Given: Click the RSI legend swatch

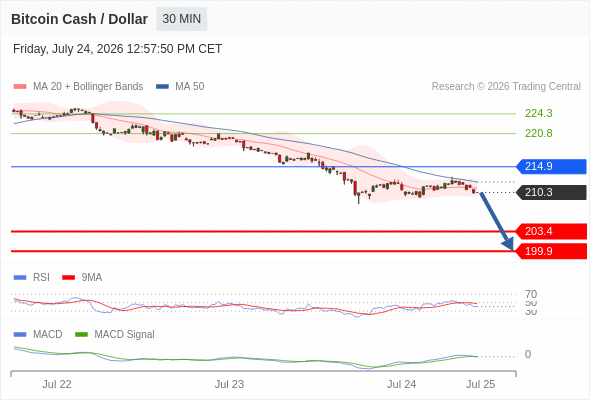Looking at the screenshot, I should [x=20, y=278].
